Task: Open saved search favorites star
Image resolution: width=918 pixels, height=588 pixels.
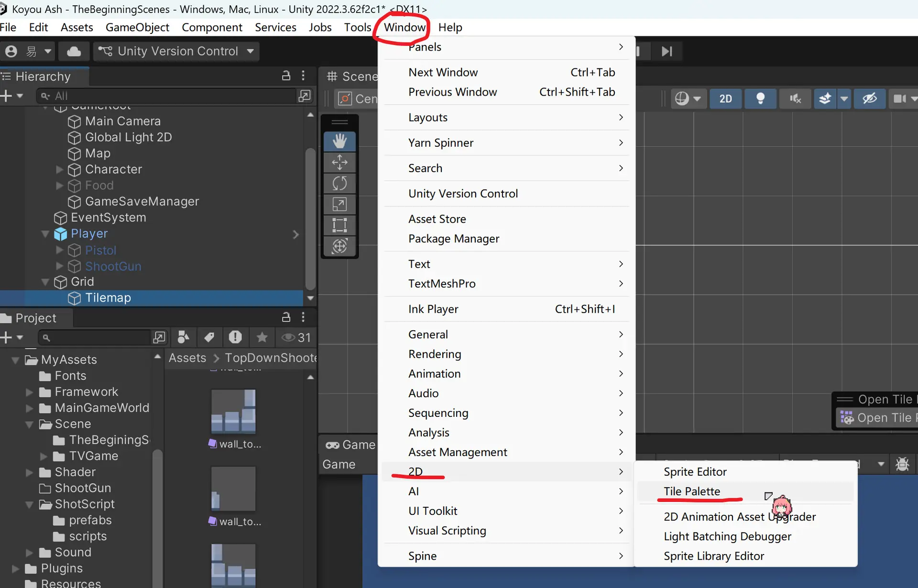Action: 262,337
